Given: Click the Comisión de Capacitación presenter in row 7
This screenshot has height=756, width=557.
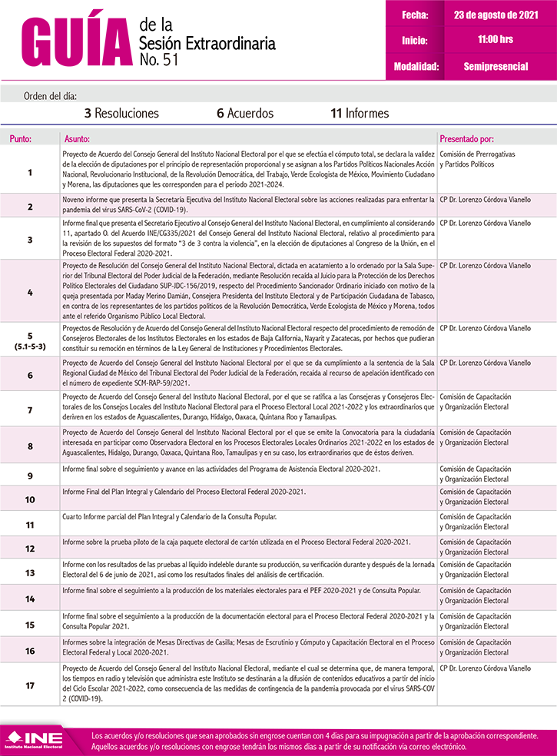Looking at the screenshot, I should [x=475, y=402].
